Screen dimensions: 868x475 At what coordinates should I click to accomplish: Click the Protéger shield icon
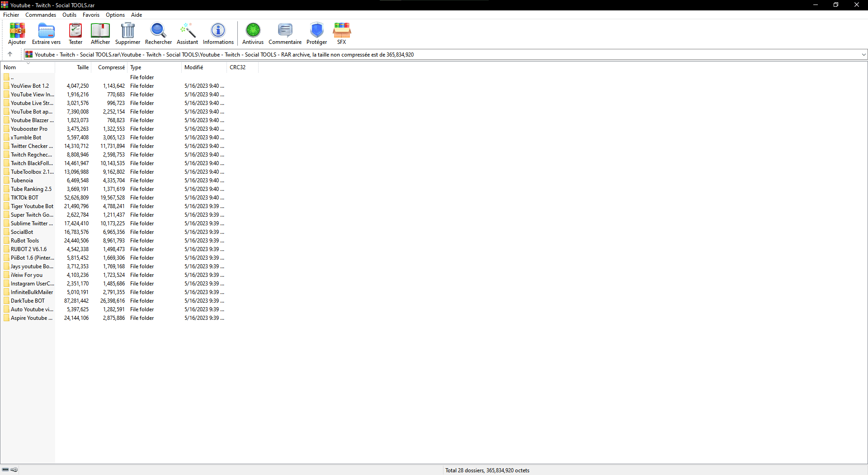pyautogui.click(x=316, y=30)
